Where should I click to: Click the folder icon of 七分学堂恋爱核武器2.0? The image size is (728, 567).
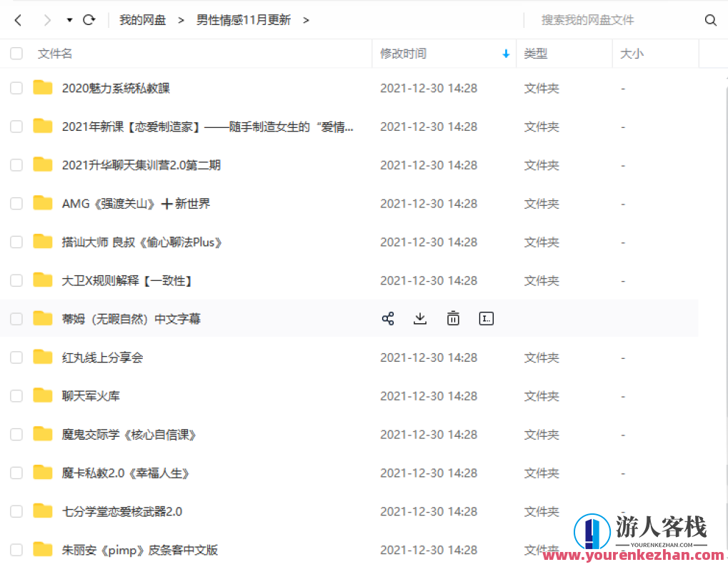point(43,511)
